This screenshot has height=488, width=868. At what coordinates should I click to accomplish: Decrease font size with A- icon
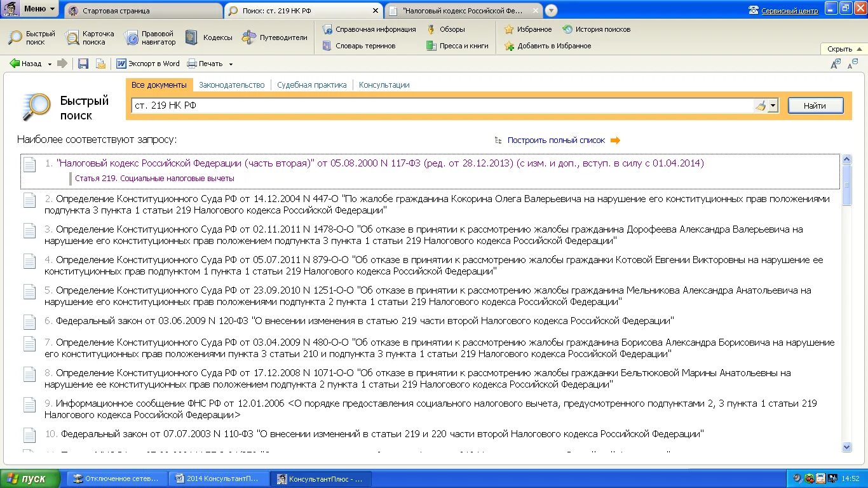click(x=853, y=64)
